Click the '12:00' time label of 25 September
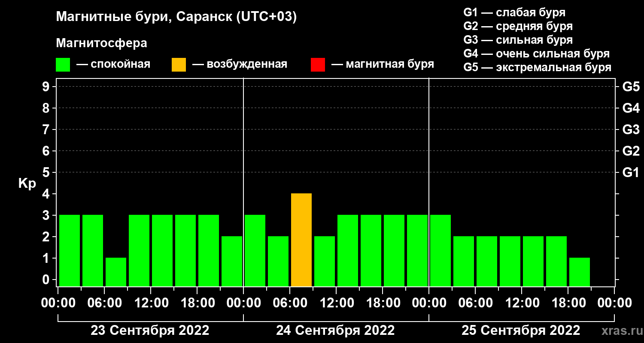The width and height of the screenshot is (644, 343). (522, 303)
